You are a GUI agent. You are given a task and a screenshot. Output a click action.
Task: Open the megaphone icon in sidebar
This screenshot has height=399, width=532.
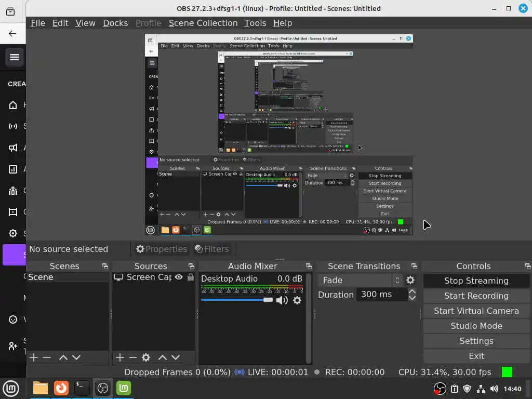click(x=13, y=148)
